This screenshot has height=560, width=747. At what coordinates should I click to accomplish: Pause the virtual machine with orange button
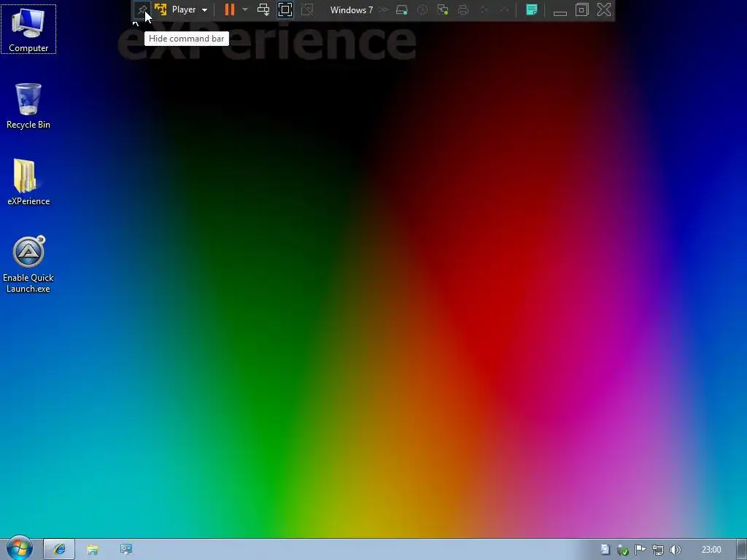coord(230,9)
